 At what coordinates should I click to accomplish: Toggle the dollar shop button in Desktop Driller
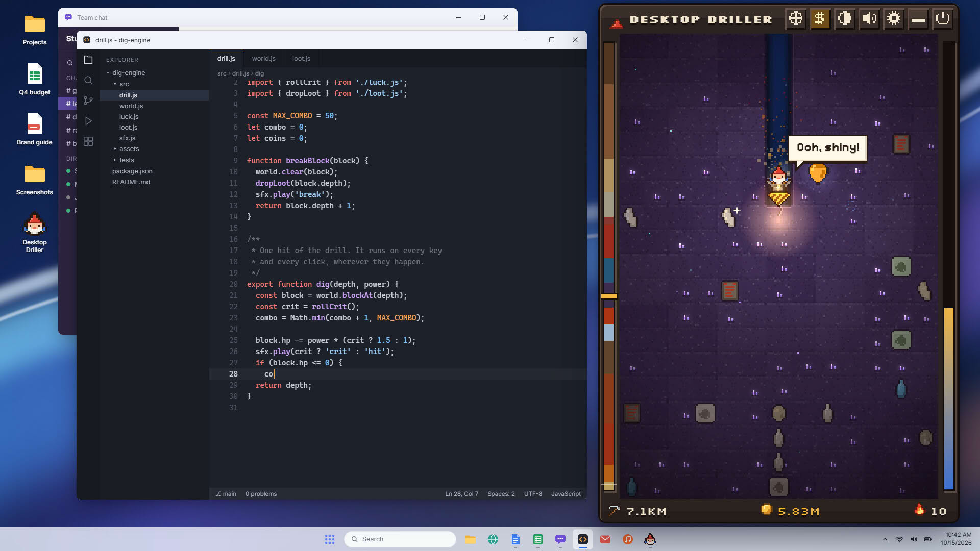point(820,19)
